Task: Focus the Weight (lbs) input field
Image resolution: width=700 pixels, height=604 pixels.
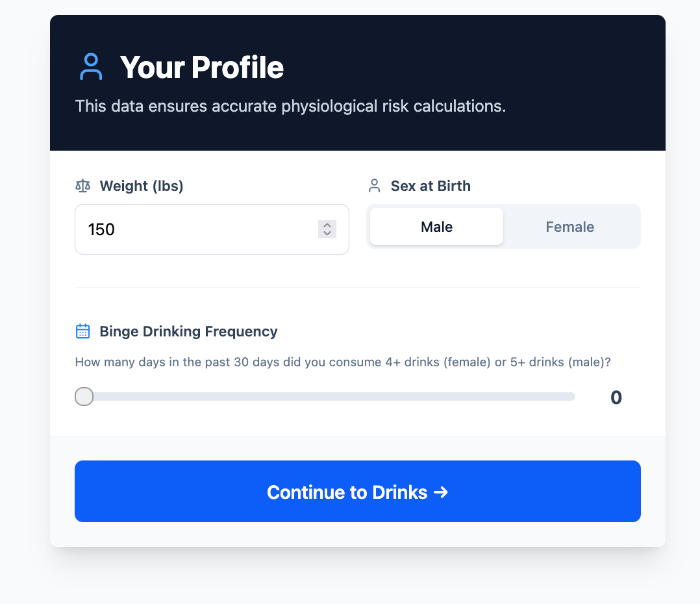Action: click(x=212, y=229)
